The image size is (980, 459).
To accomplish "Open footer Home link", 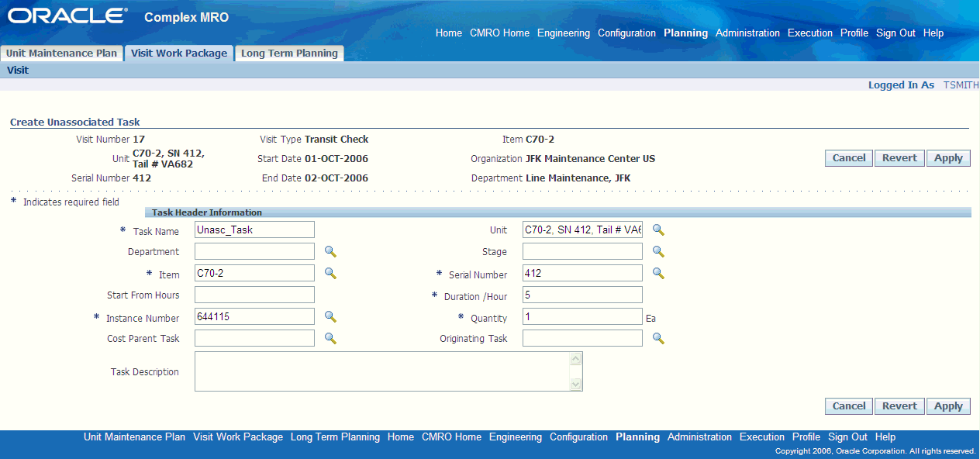I will (401, 437).
